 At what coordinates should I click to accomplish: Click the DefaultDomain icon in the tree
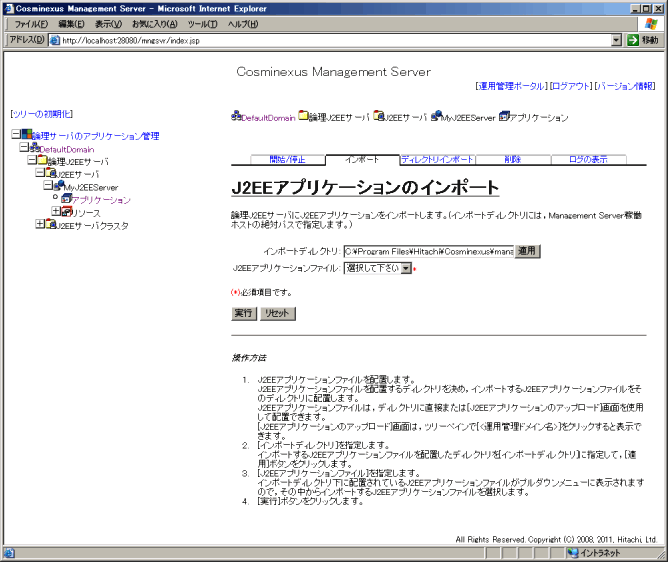[34, 148]
